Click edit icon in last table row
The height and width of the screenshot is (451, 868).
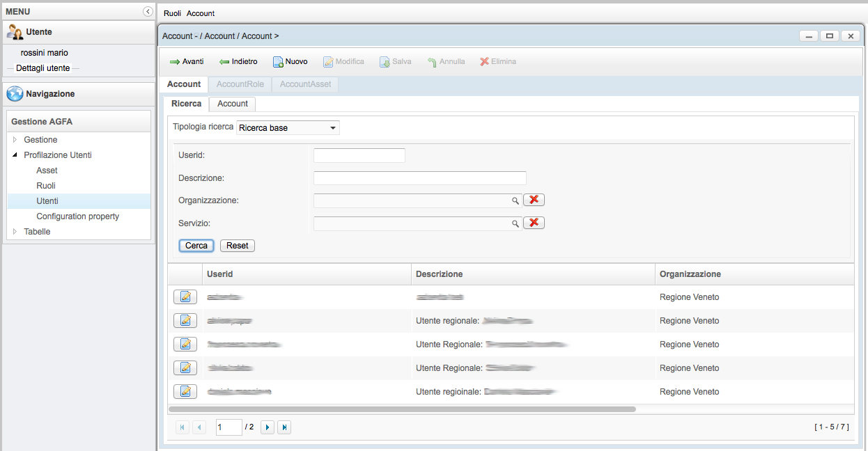pos(185,391)
